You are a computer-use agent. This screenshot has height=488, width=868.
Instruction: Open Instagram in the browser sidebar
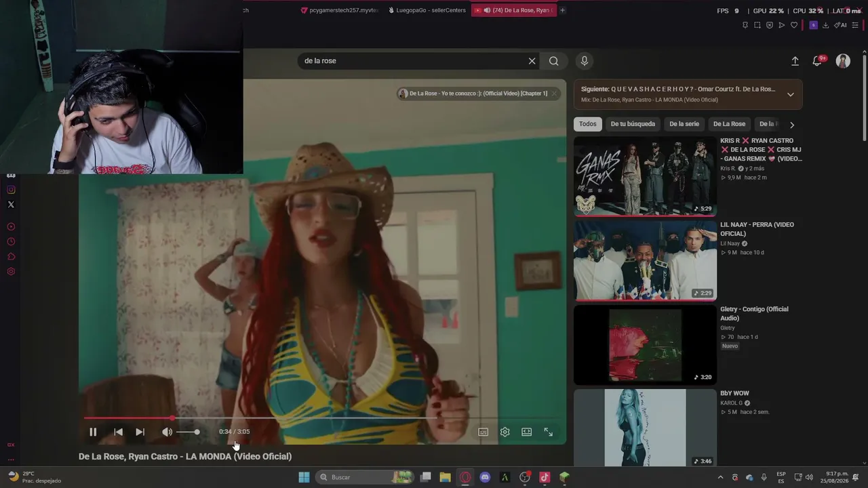pyautogui.click(x=11, y=190)
